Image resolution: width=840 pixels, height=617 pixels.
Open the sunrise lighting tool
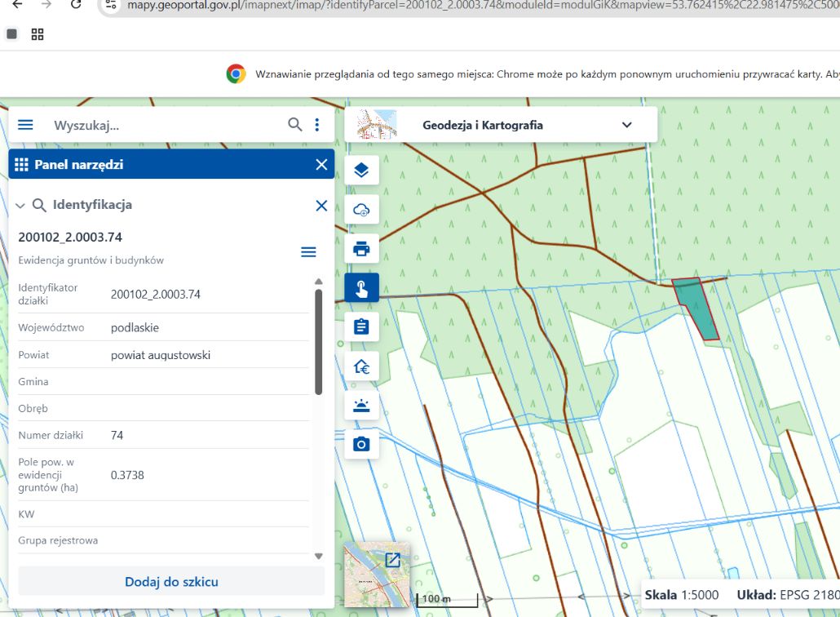click(361, 406)
